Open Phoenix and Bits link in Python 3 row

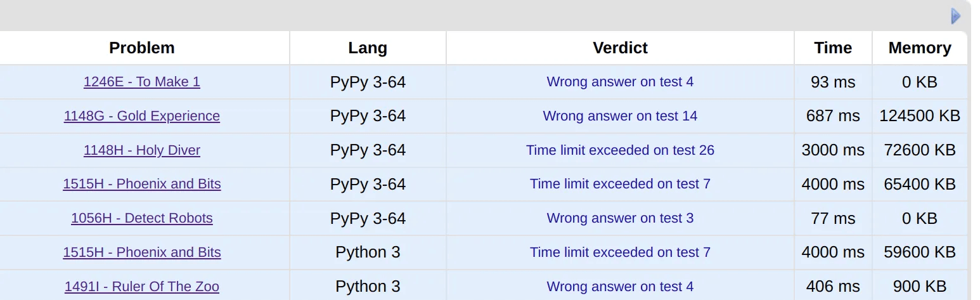pos(142,252)
